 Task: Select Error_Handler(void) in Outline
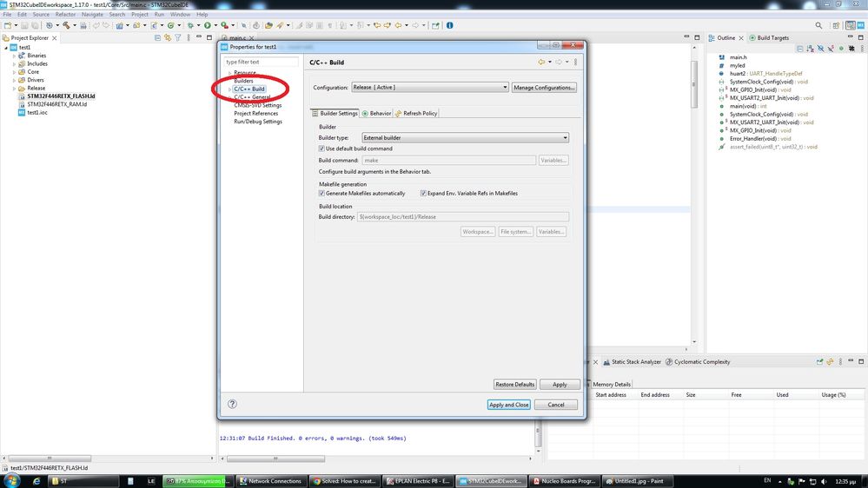(x=760, y=138)
